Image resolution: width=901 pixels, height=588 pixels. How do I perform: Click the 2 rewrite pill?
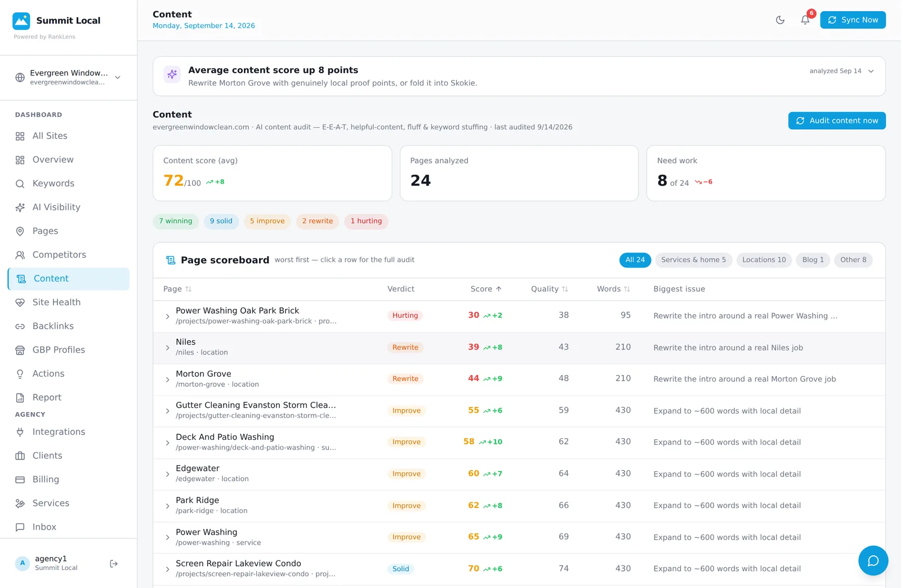click(x=318, y=221)
